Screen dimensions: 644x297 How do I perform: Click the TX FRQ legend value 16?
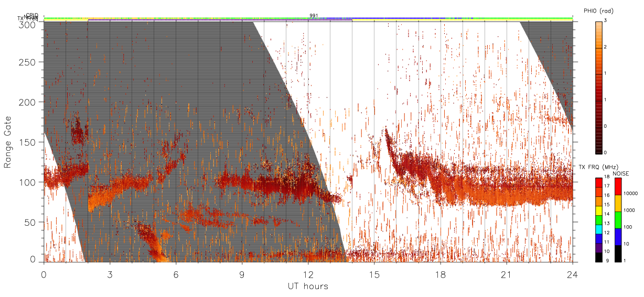point(606,196)
